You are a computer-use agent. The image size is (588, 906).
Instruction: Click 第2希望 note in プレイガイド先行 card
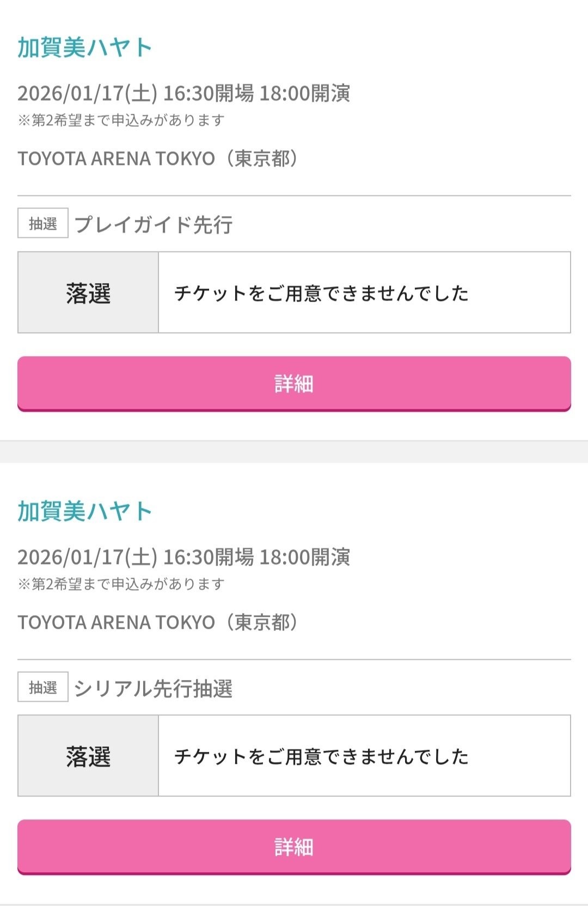click(121, 120)
